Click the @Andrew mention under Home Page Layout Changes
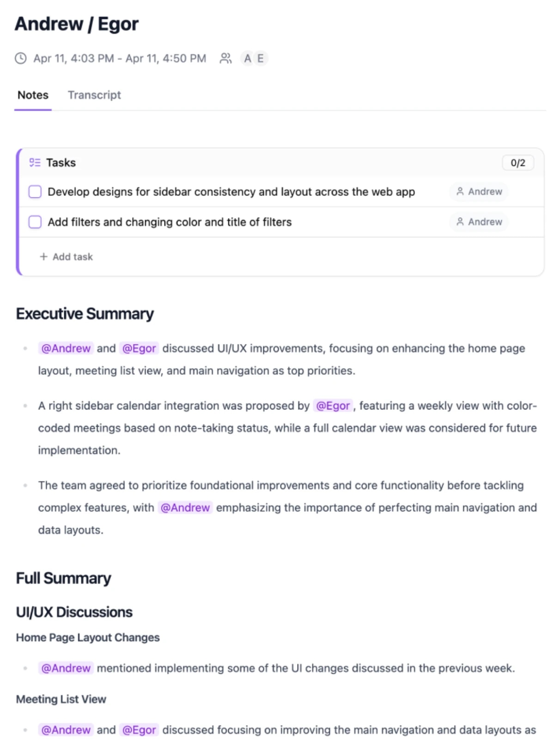The width and height of the screenshot is (560, 743). pos(66,668)
